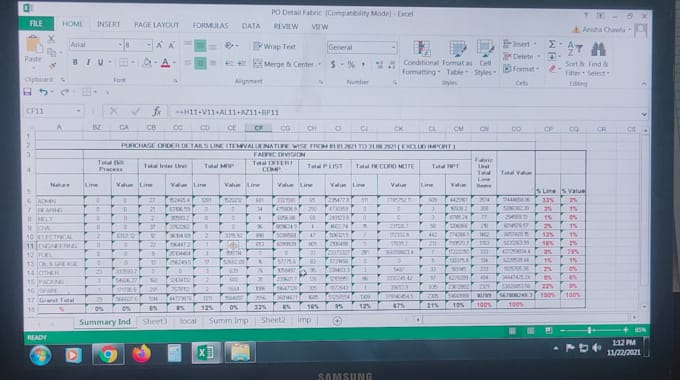Adjust the zoom slider handle
Screen dimensions: 680x380
pyautogui.click(x=589, y=331)
